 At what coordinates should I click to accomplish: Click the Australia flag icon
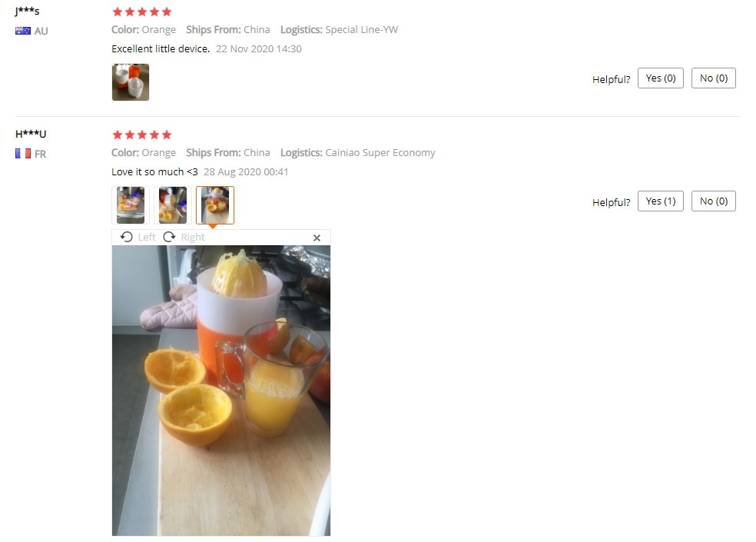pos(22,31)
